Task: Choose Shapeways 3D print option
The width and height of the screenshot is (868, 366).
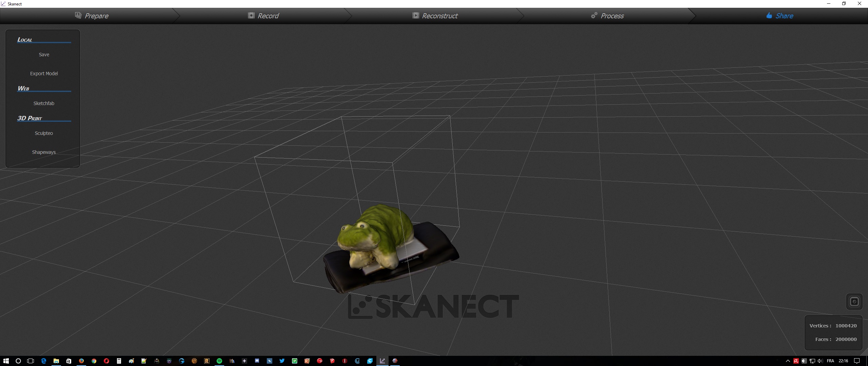Action: [44, 152]
